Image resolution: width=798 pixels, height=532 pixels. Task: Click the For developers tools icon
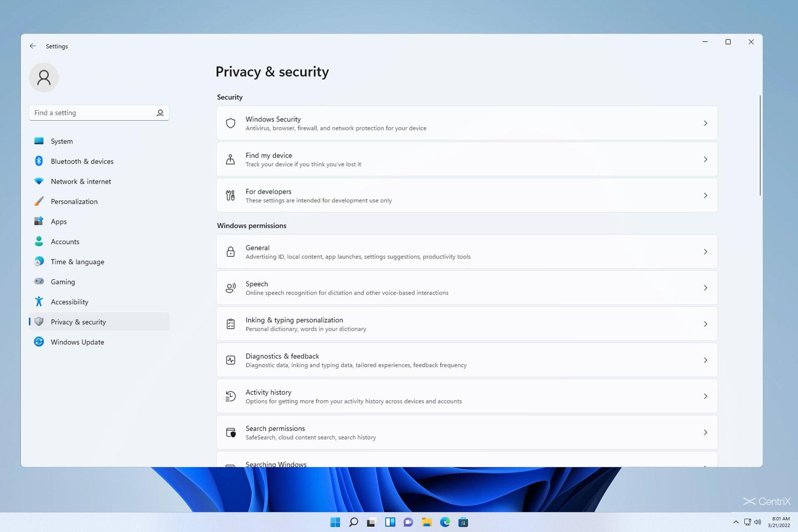(230, 195)
